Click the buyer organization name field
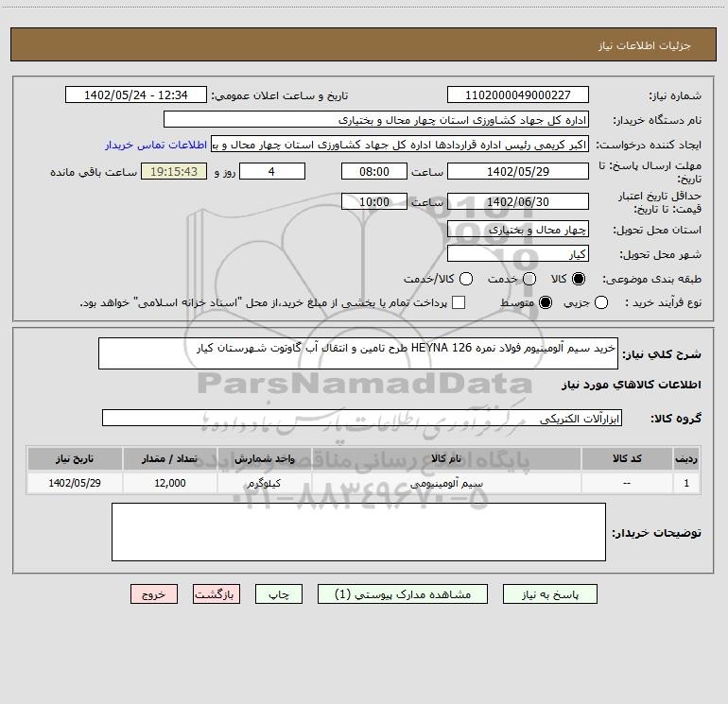728x704 pixels. click(x=376, y=120)
